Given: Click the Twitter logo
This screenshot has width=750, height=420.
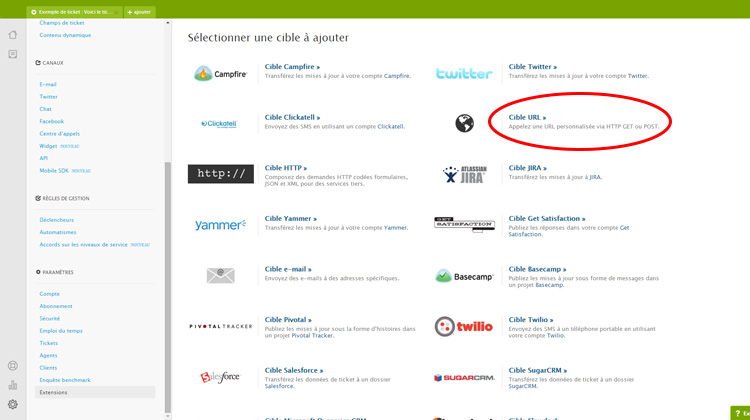Looking at the screenshot, I should 464,73.
